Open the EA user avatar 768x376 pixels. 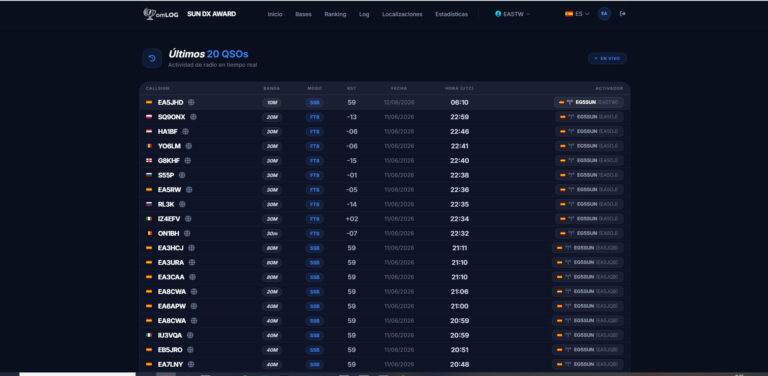(x=604, y=14)
